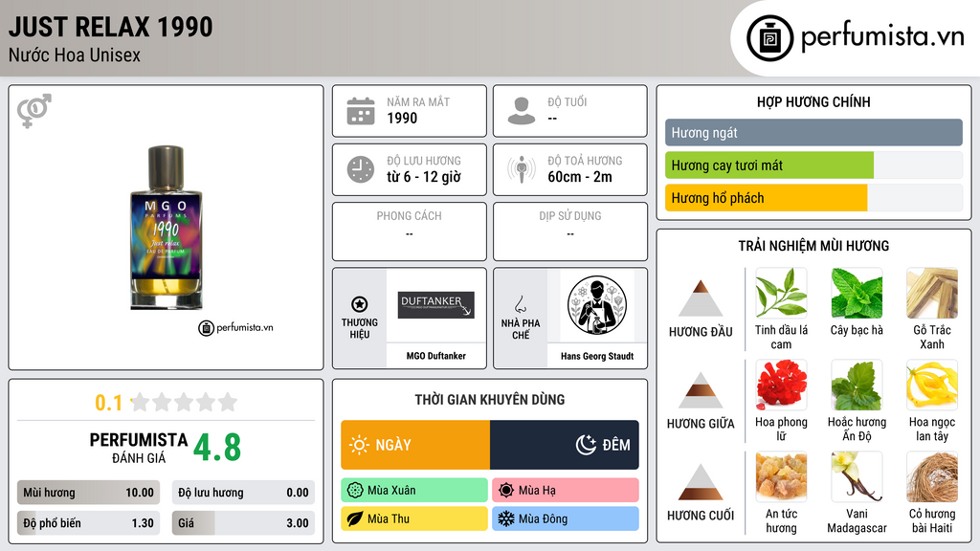The width and height of the screenshot is (980, 551).
Task: Select the Cỏ hương bài Haiti image
Action: (932, 476)
